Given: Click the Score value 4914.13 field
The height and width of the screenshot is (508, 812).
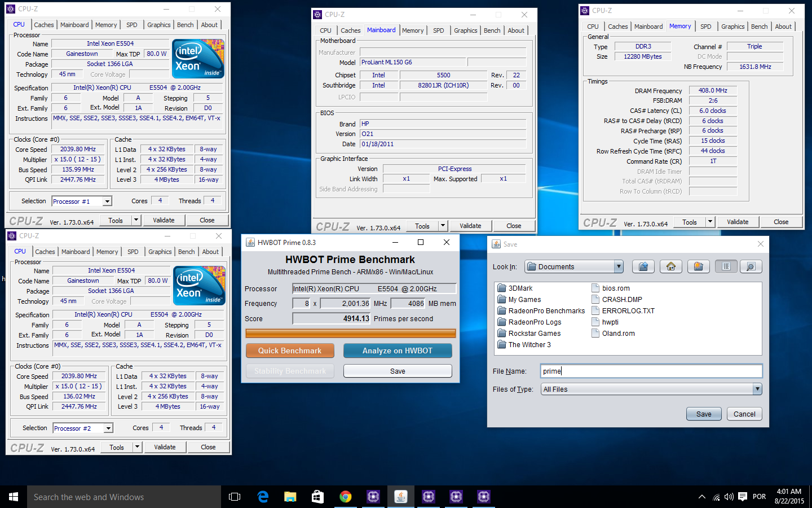Looking at the screenshot, I should click(x=332, y=318).
